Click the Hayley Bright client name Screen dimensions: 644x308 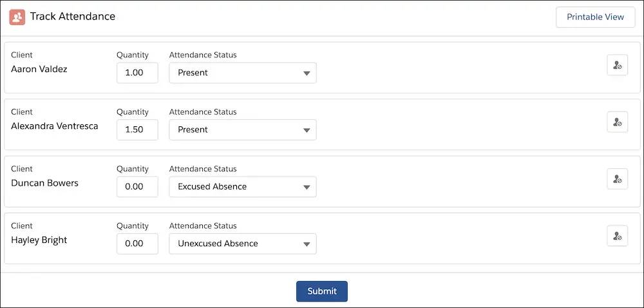click(39, 240)
